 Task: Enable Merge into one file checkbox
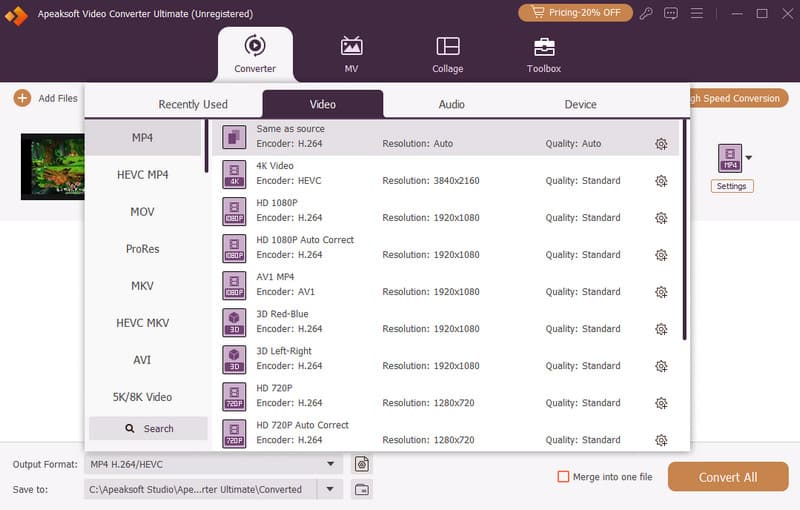pyautogui.click(x=563, y=477)
